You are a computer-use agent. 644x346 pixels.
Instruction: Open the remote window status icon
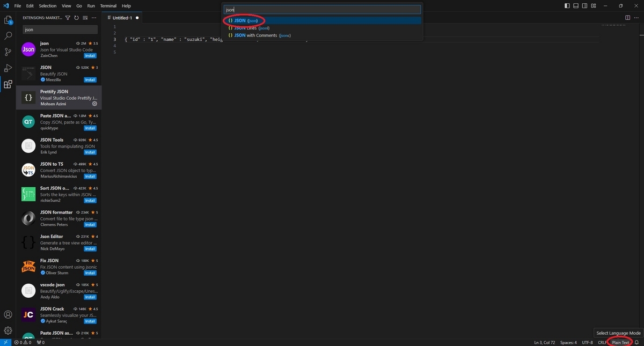coord(5,342)
